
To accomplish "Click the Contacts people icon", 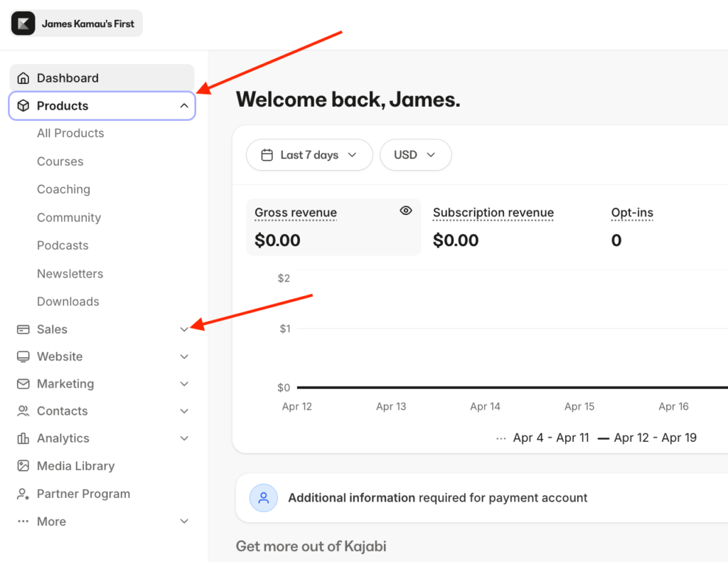I will [22, 410].
